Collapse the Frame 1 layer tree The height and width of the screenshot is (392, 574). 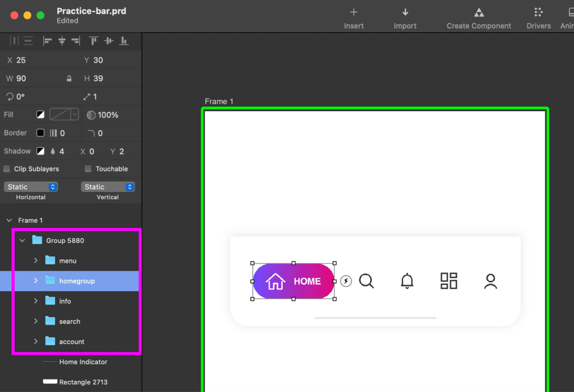[x=9, y=220]
